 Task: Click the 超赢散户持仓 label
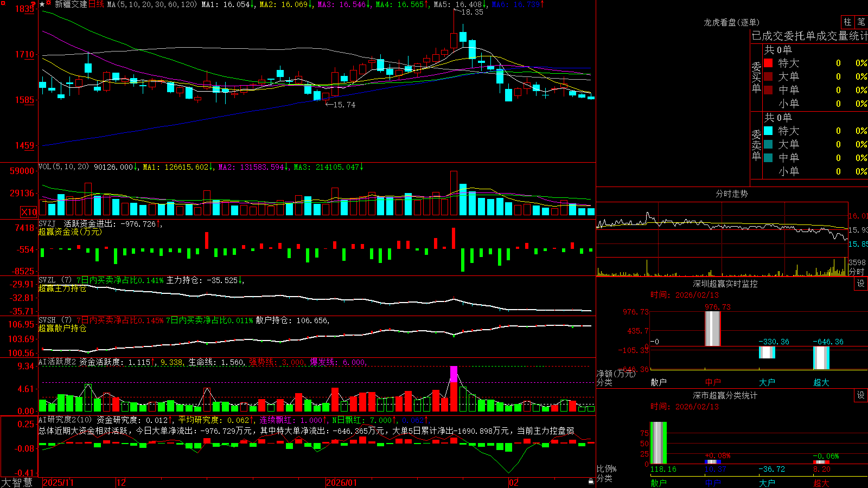[62, 328]
